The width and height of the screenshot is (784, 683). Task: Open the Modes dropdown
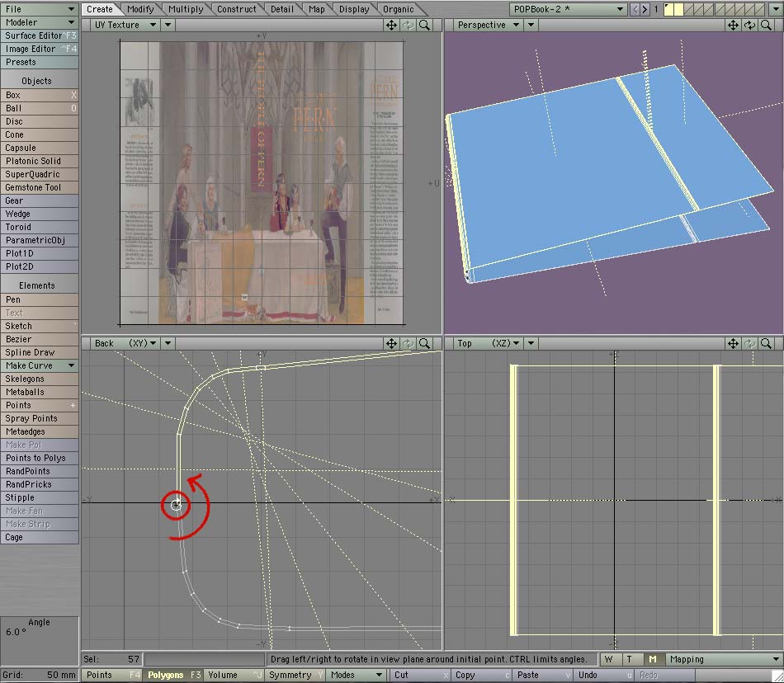coord(356,675)
